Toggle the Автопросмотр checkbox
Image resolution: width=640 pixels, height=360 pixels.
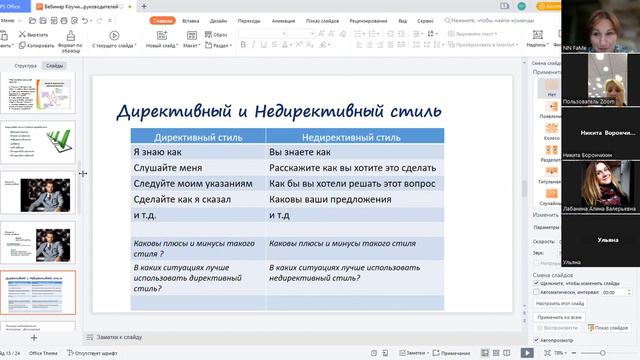(536, 340)
